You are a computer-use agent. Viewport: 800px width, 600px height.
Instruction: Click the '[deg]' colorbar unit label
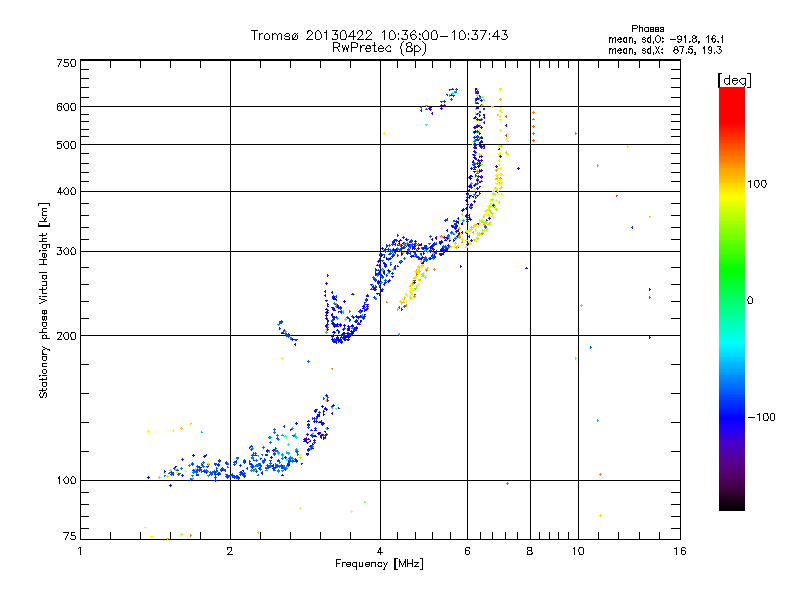[x=734, y=80]
